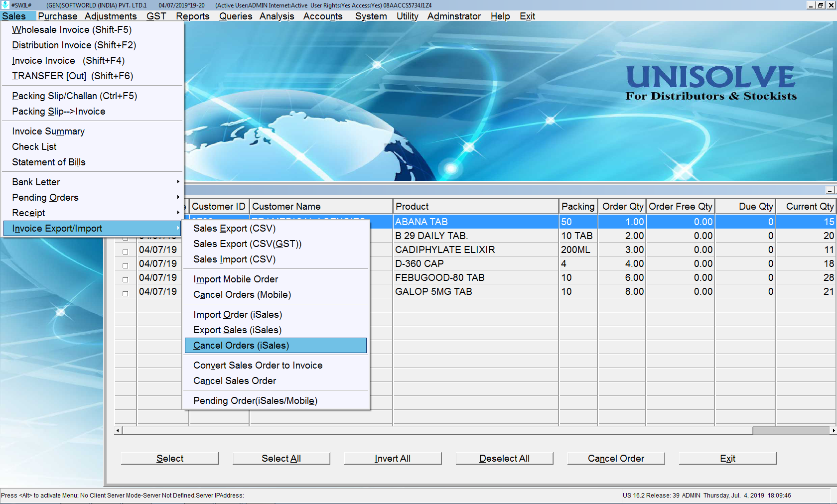
Task: Select Cancel Sales Order
Action: coord(276,380)
